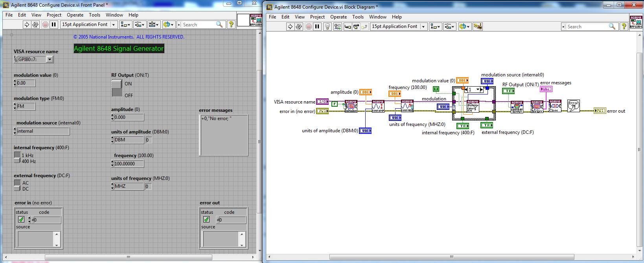This screenshot has width=644, height=263.
Task: Click Run Continuously on Front Panel toolbar
Action: point(35,24)
